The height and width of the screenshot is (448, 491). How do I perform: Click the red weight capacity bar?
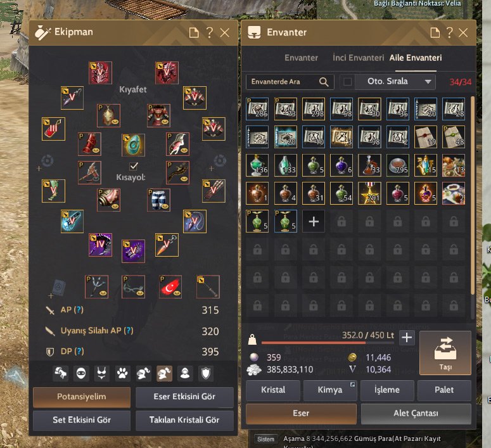click(x=328, y=343)
